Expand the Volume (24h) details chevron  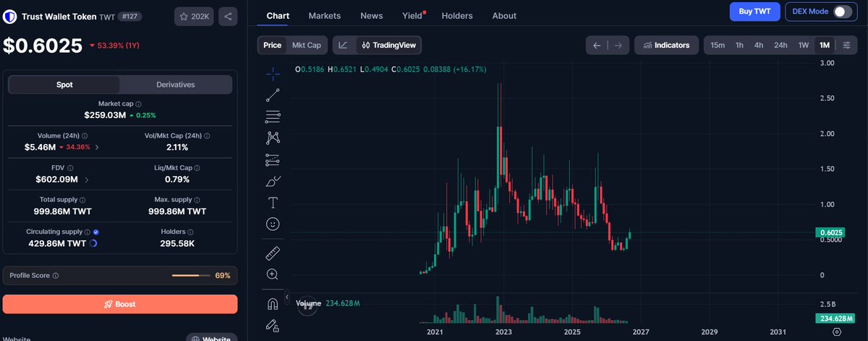click(98, 147)
